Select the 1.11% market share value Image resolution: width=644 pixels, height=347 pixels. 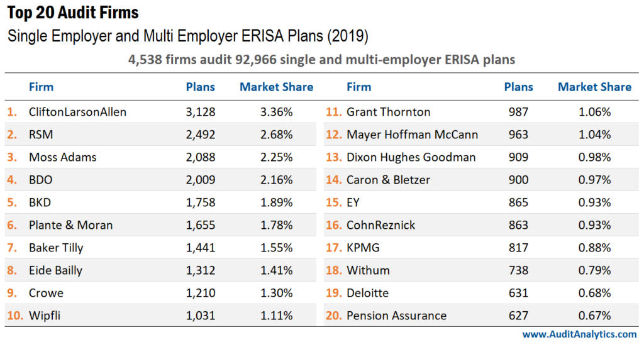pos(277,316)
